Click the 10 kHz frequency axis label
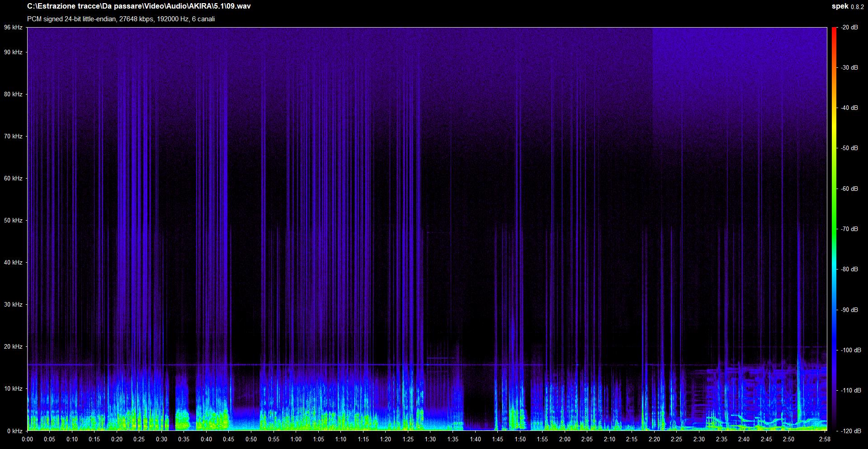The height and width of the screenshot is (449, 868). point(13,389)
